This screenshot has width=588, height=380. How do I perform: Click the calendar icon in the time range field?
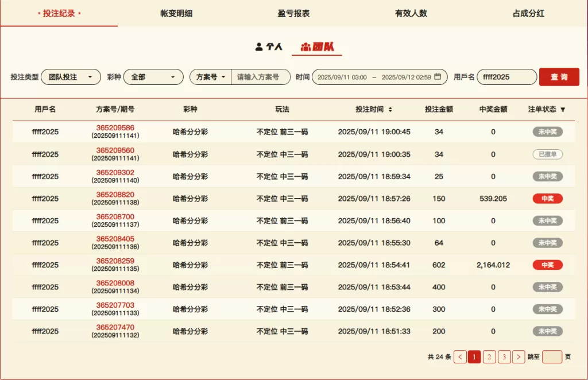pos(438,77)
